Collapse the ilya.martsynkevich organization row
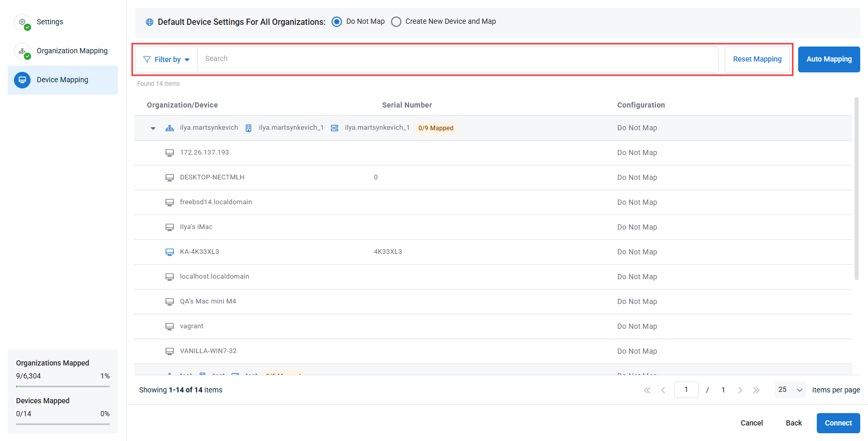This screenshot has width=868, height=441. (153, 128)
